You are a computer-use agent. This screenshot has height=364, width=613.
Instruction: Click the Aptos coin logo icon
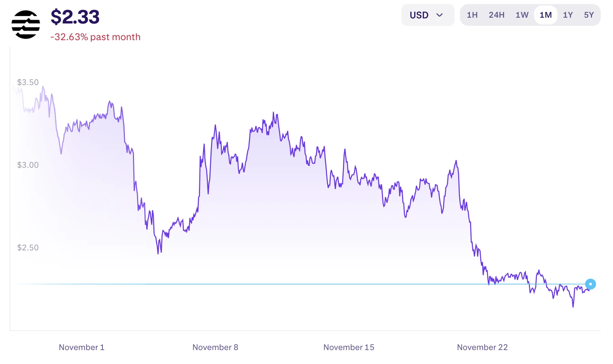(x=26, y=24)
